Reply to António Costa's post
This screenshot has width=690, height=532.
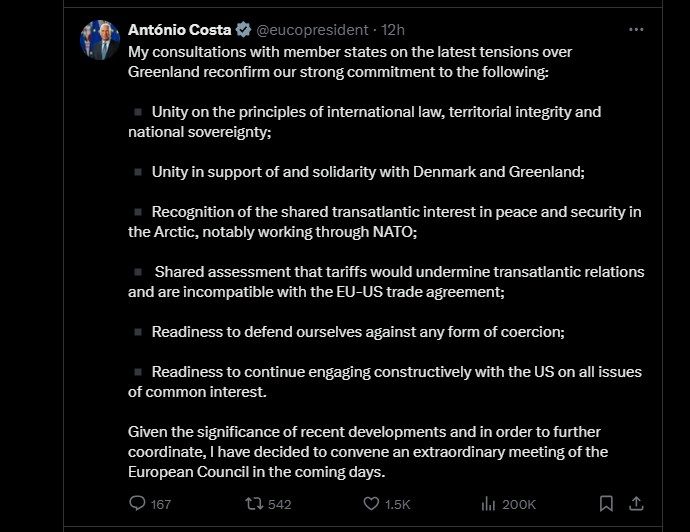(138, 504)
